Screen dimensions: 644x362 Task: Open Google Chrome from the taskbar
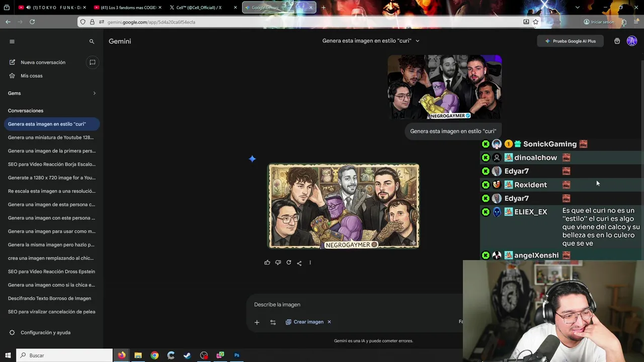coord(154,355)
